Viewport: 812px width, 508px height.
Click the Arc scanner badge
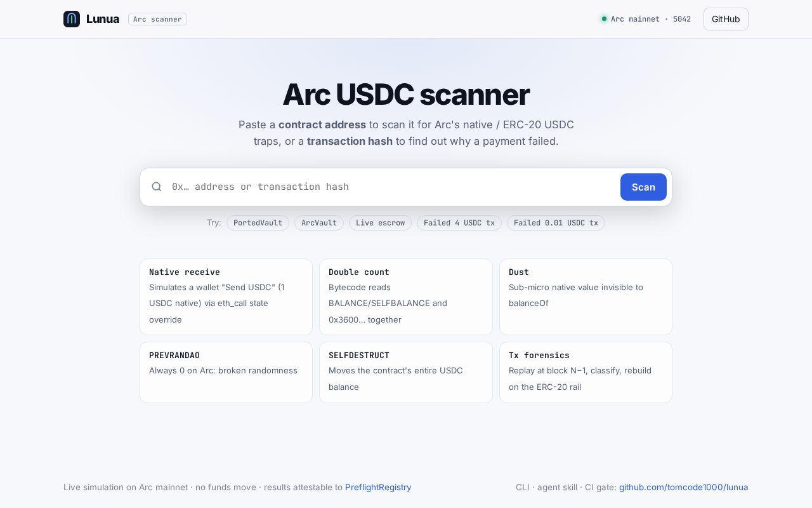[x=157, y=19]
